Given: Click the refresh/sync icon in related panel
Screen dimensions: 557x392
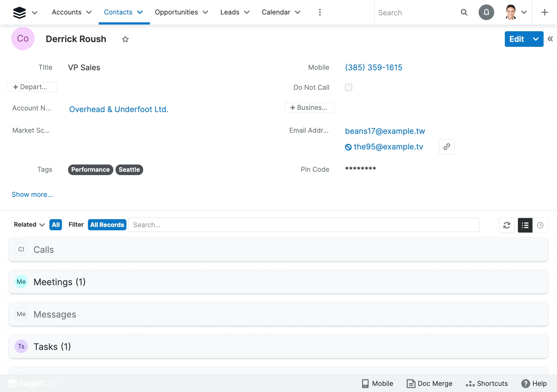Looking at the screenshot, I should (x=506, y=225).
